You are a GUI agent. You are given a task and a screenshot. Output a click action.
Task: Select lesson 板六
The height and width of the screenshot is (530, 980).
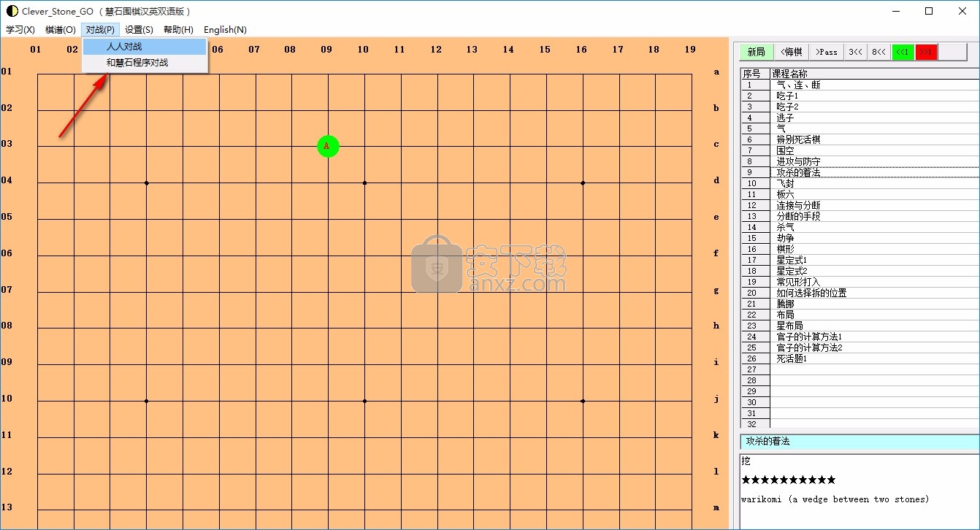[874, 194]
